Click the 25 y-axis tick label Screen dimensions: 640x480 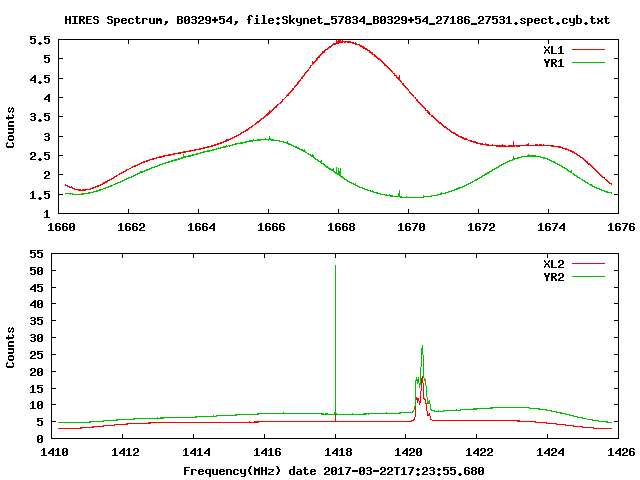pos(36,355)
